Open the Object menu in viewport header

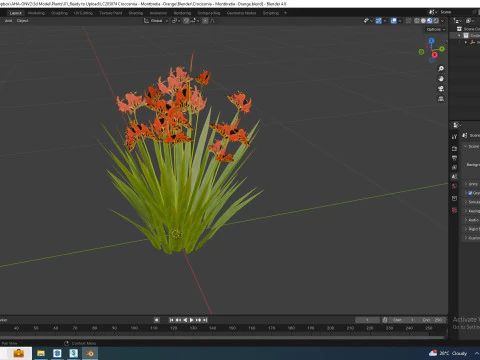click(22, 21)
